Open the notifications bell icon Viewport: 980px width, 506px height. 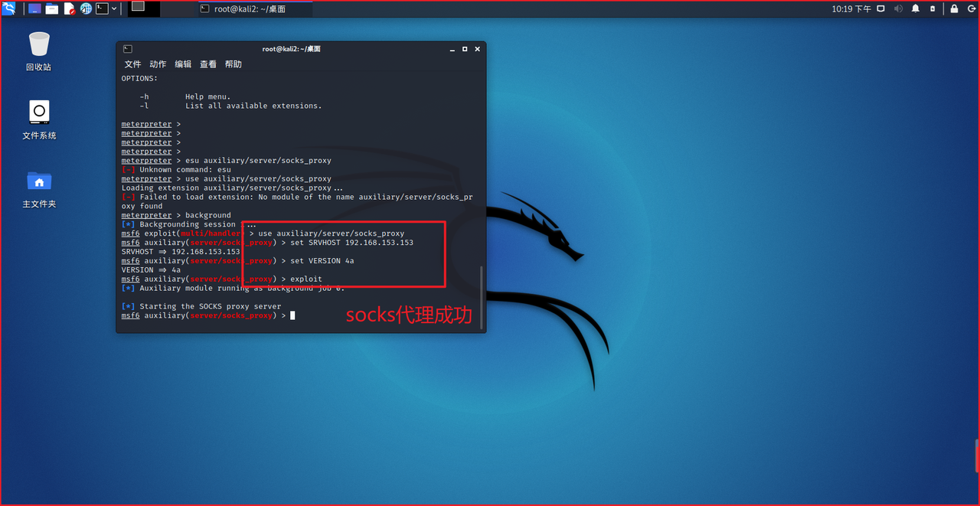[916, 8]
